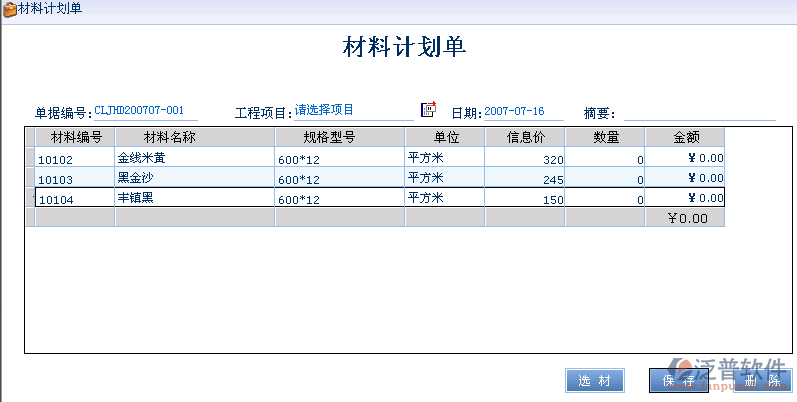Click the 平方米 unit in 黑金沙 row
The width and height of the screenshot is (797, 402).
click(445, 177)
